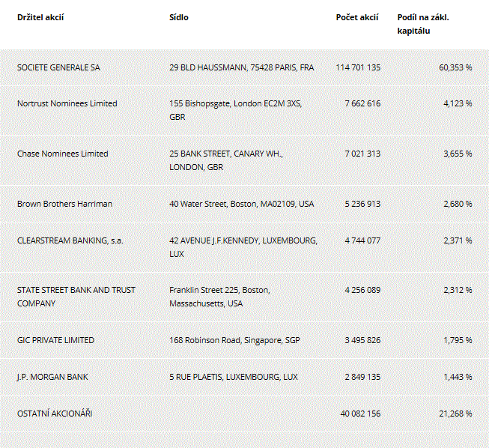Select the SOCIETE GENERALE SA shareholder name
The height and width of the screenshot is (448, 489).
(58, 67)
